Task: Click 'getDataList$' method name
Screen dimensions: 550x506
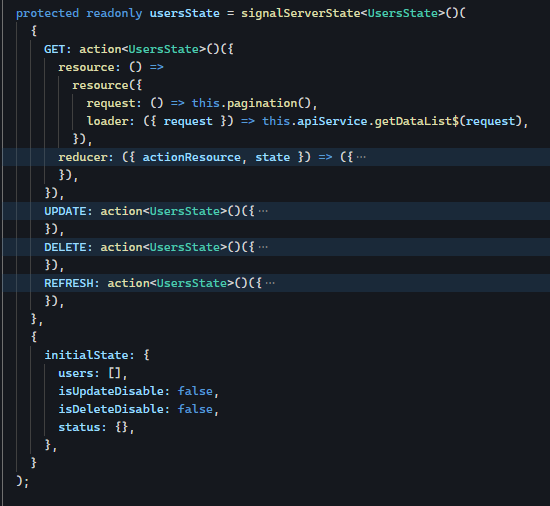Action: point(416,121)
